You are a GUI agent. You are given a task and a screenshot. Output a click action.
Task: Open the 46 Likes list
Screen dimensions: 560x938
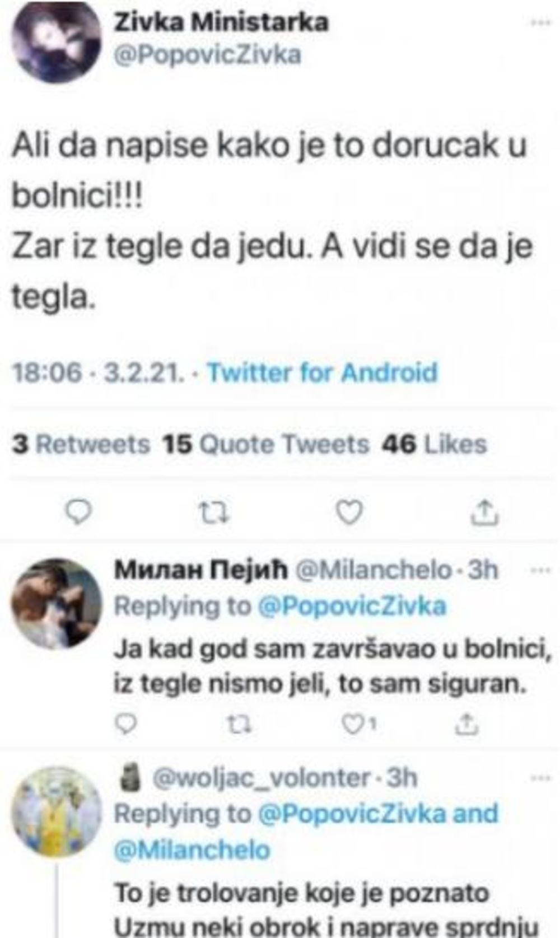pyautogui.click(x=434, y=445)
